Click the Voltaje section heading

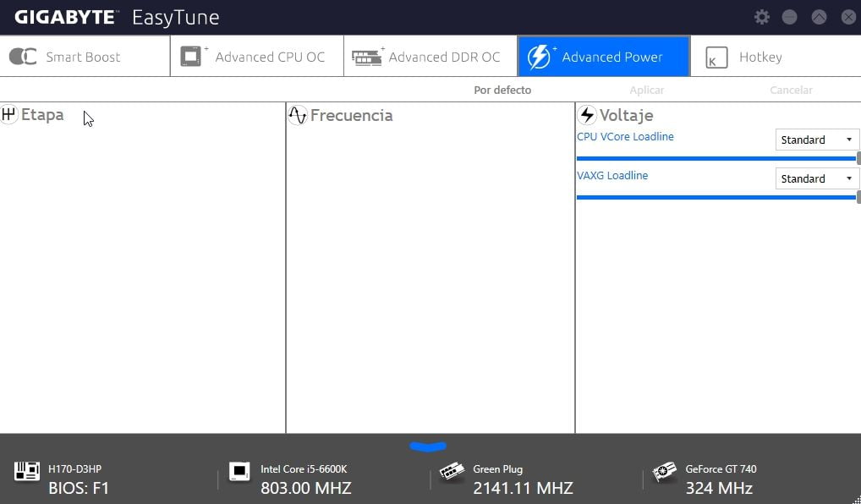(x=626, y=115)
